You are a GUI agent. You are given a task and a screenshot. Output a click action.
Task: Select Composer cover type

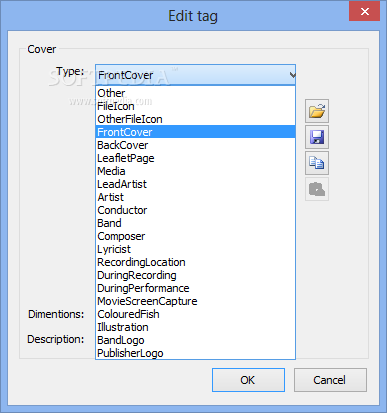195,236
